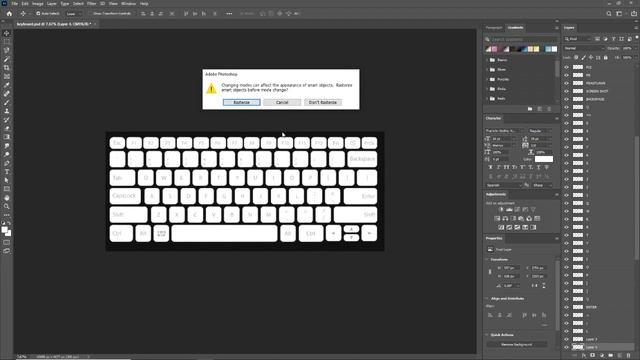The image size is (640, 360).
Task: Toggle underline style in Character panel
Action: tap(539, 167)
